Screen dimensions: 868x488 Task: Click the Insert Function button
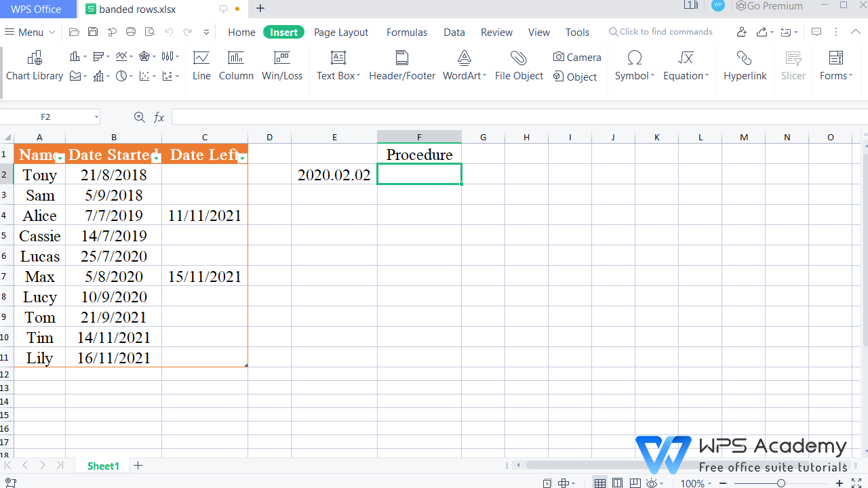tap(159, 117)
